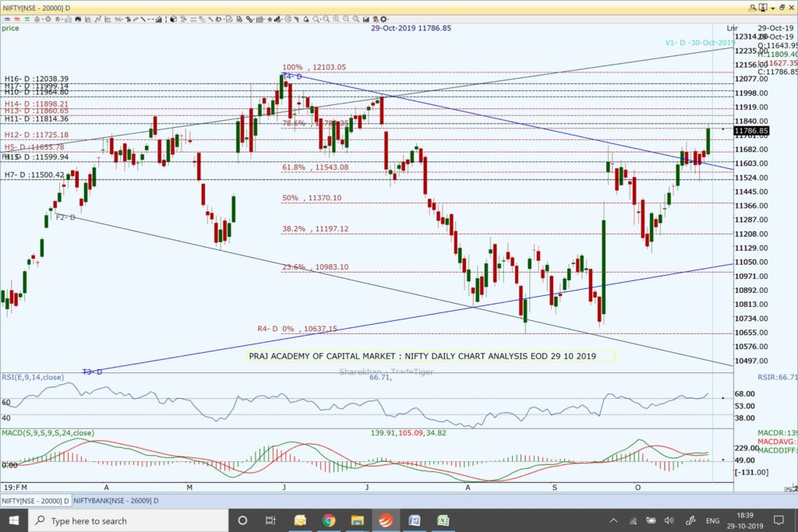Click the RSIR:66.71 value on right

click(x=776, y=377)
